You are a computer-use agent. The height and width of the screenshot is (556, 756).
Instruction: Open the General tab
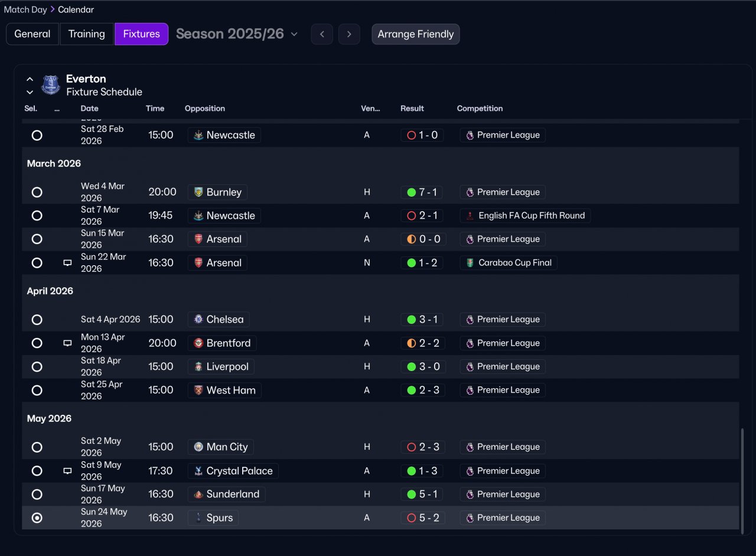pyautogui.click(x=32, y=34)
